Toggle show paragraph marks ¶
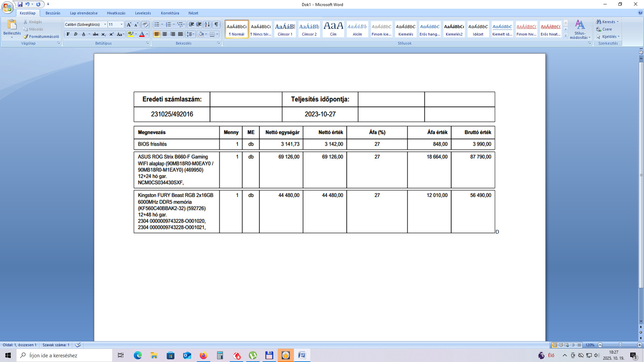 point(216,24)
